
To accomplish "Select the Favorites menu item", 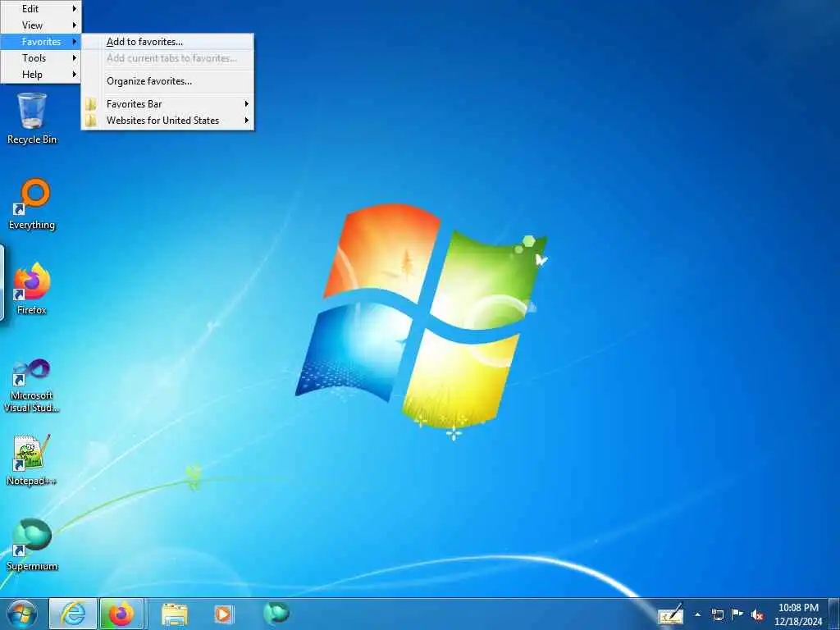I will 41,42.
